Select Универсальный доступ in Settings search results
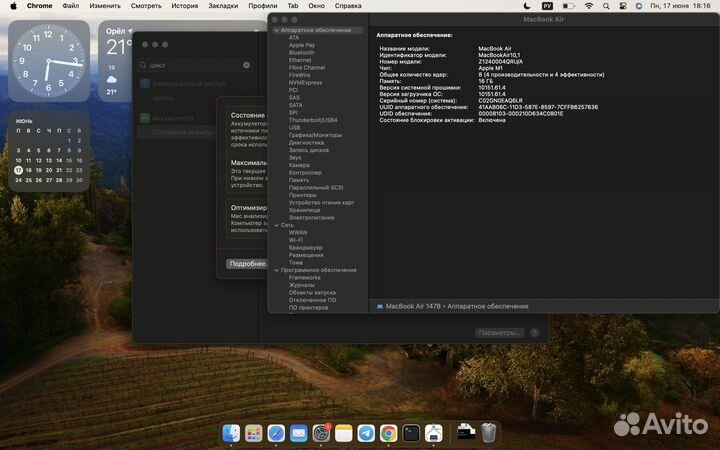The height and width of the screenshot is (450, 720). pyautogui.click(x=189, y=84)
